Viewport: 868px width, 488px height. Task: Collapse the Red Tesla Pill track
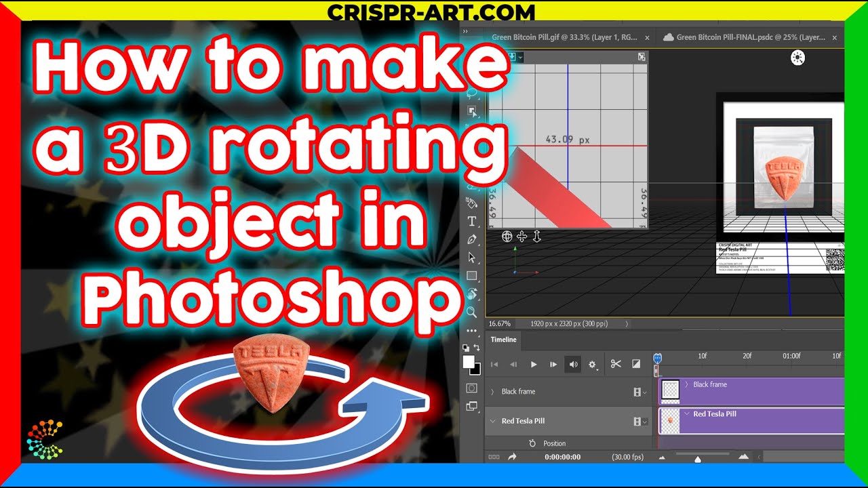[x=492, y=421]
